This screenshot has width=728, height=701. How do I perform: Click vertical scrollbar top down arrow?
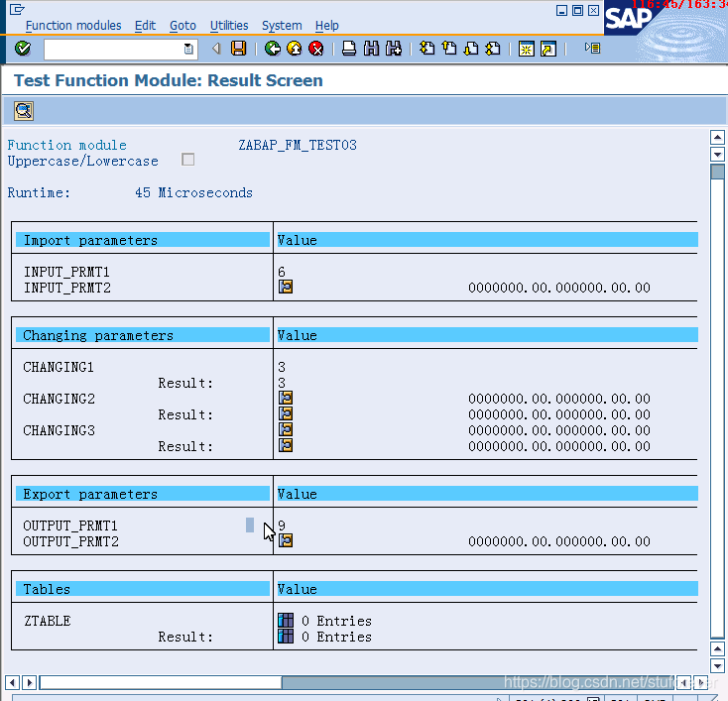click(x=717, y=154)
